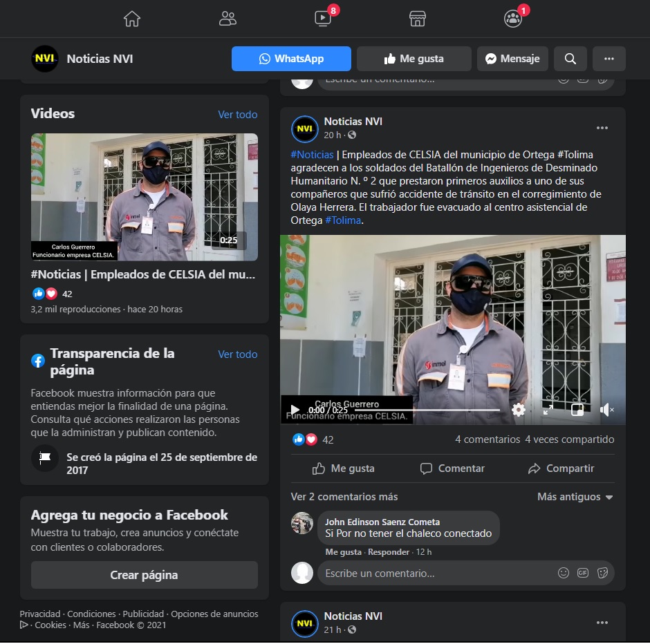Viewport: 650px width, 644px height.
Task: Expand the video to fullscreen
Action: pyautogui.click(x=548, y=410)
